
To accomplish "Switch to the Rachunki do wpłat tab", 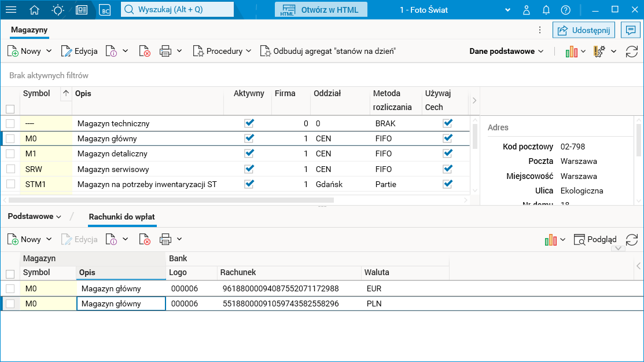I will tap(122, 217).
